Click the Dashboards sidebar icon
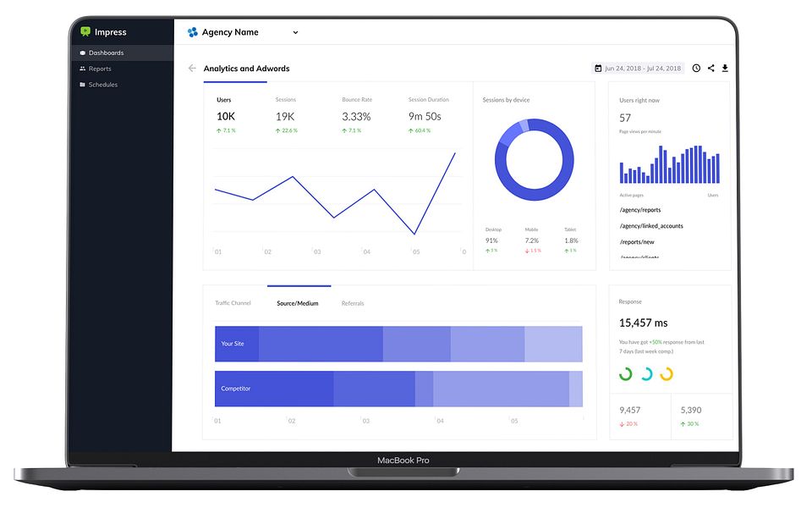The height and width of the screenshot is (508, 812). (x=82, y=52)
